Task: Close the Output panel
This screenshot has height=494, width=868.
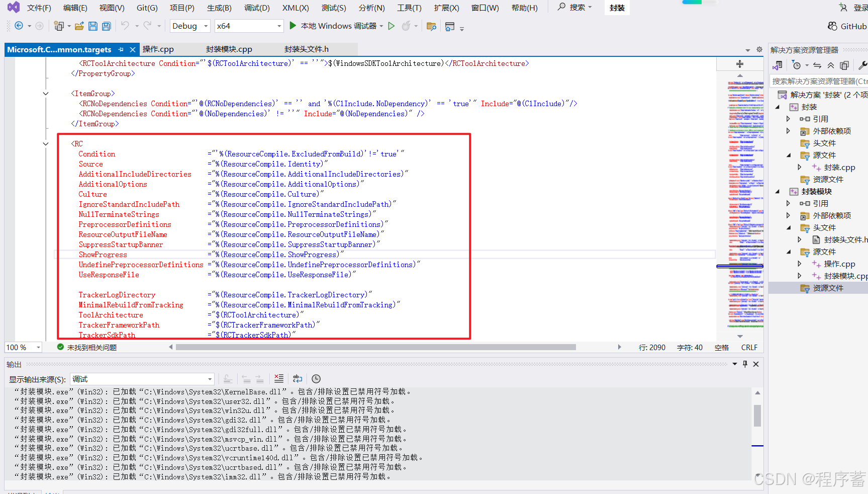Action: click(756, 364)
